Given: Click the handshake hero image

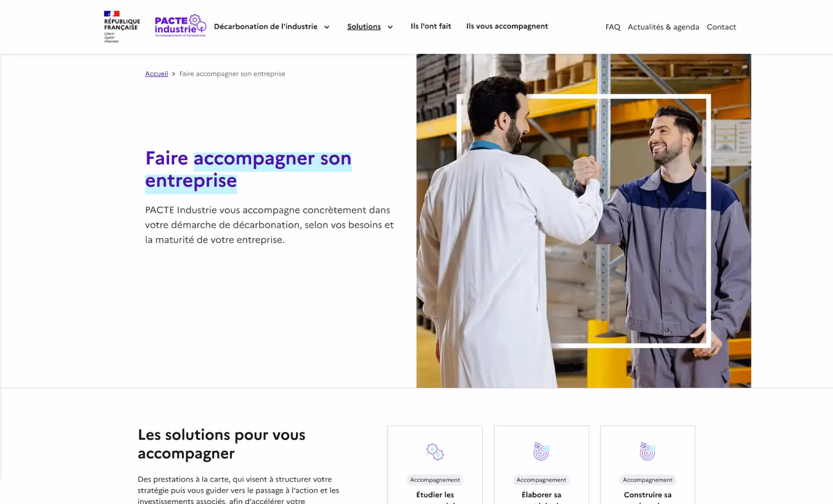Looking at the screenshot, I should (x=584, y=221).
